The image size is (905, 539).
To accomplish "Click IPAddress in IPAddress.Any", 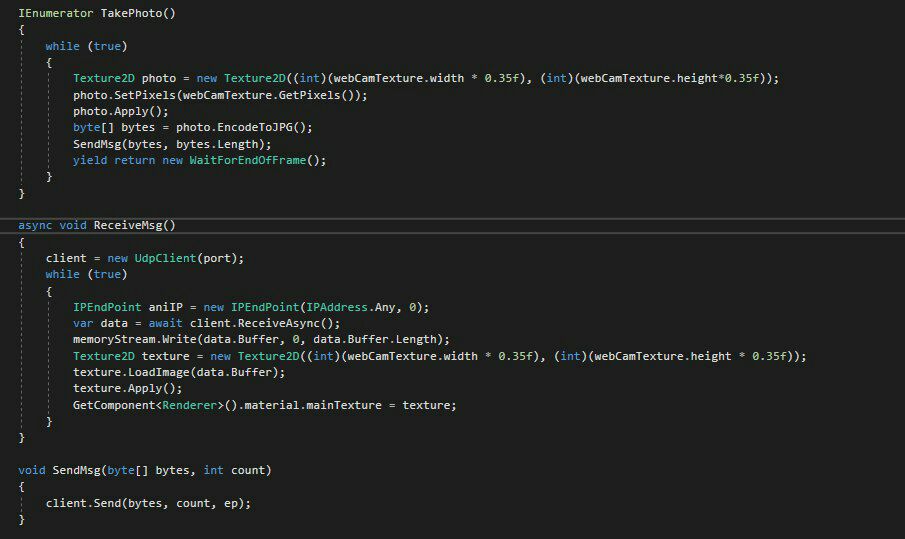I will coord(336,307).
